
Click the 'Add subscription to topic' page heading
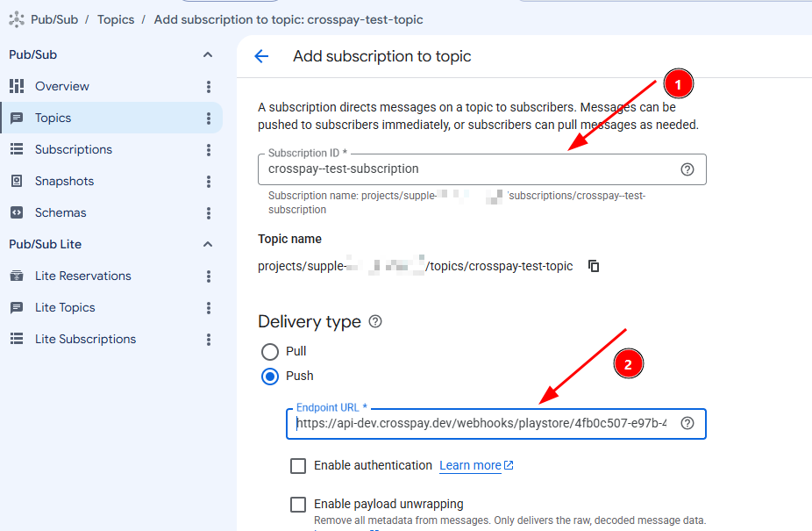click(382, 56)
